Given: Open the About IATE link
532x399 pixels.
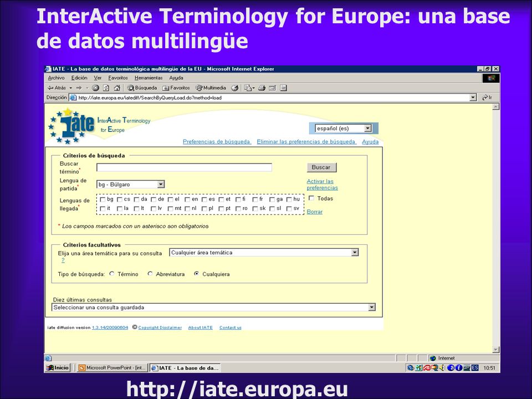Looking at the screenshot, I should click(x=200, y=328).
